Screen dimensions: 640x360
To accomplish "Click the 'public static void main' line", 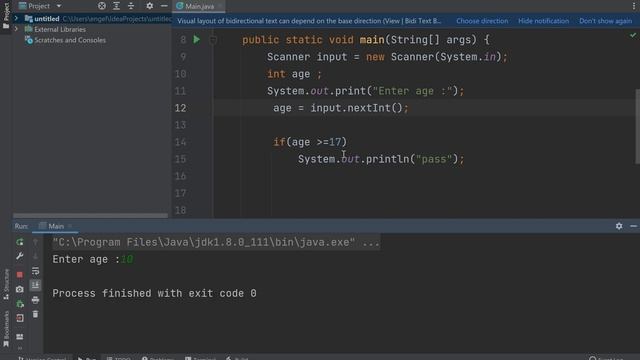I will coord(366,40).
